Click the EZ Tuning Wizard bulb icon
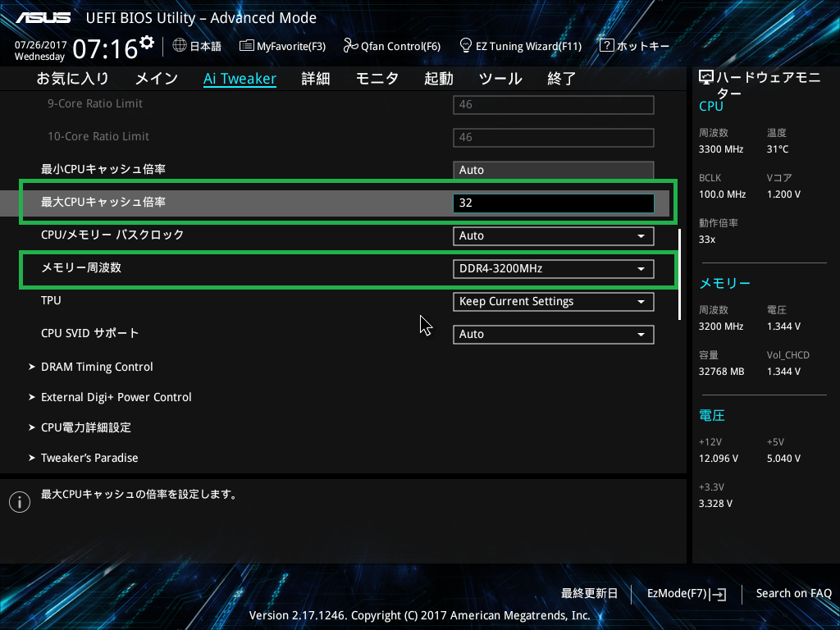840x630 pixels. coord(466,46)
